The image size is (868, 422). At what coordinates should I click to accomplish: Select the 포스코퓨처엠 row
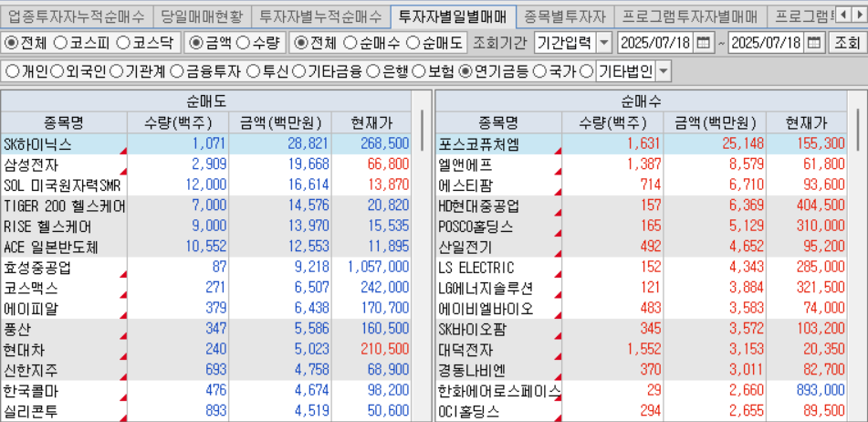tap(641, 144)
